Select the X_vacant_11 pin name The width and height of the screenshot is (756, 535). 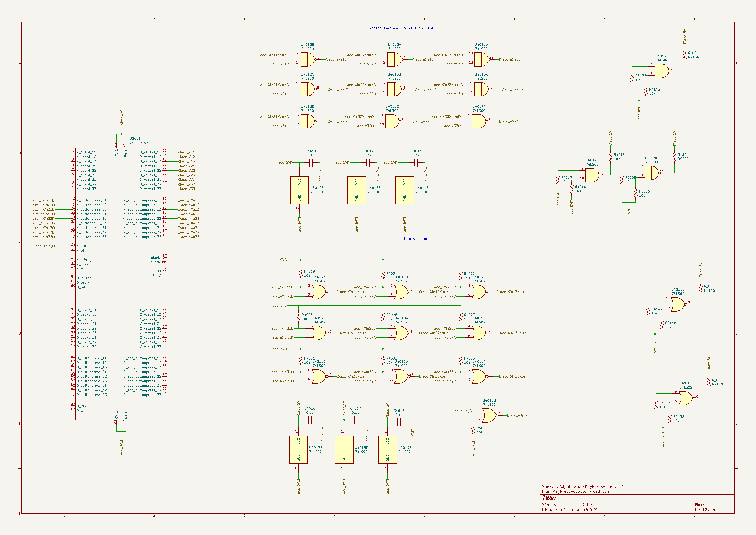(151, 152)
